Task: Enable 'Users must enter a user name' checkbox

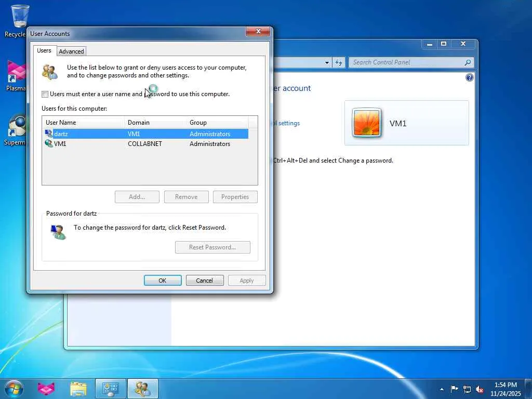Action: (x=45, y=94)
